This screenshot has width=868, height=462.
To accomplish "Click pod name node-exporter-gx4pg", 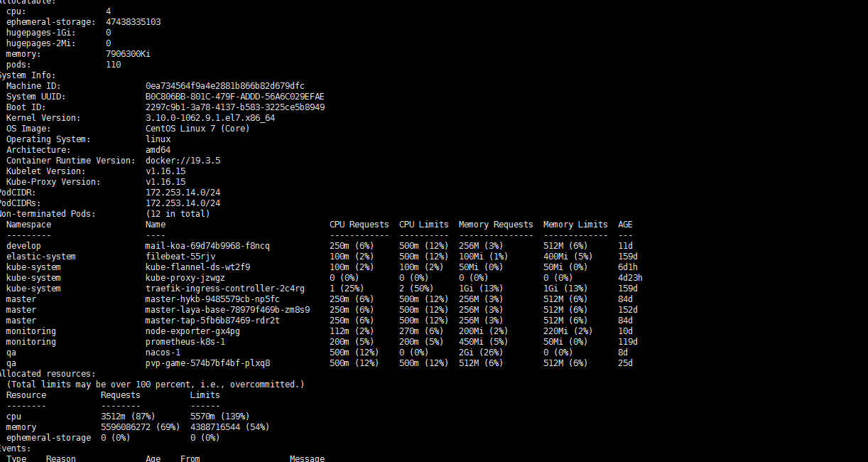I will tap(192, 331).
